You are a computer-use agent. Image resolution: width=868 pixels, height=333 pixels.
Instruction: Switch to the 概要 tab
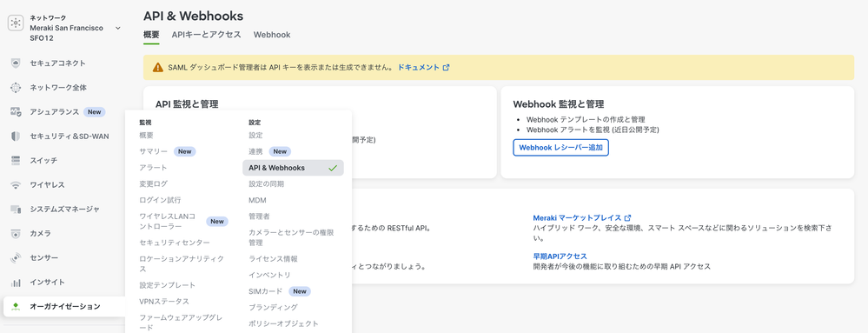pyautogui.click(x=151, y=35)
